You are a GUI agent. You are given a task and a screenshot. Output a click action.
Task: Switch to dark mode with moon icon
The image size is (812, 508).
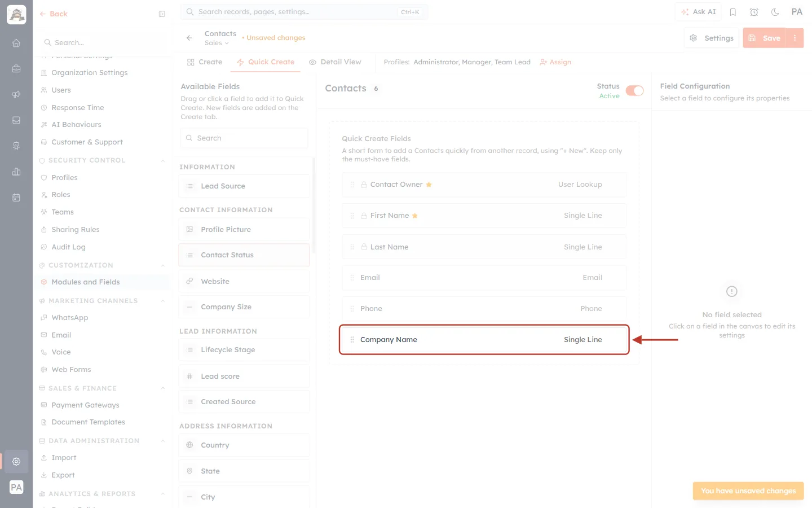point(775,12)
